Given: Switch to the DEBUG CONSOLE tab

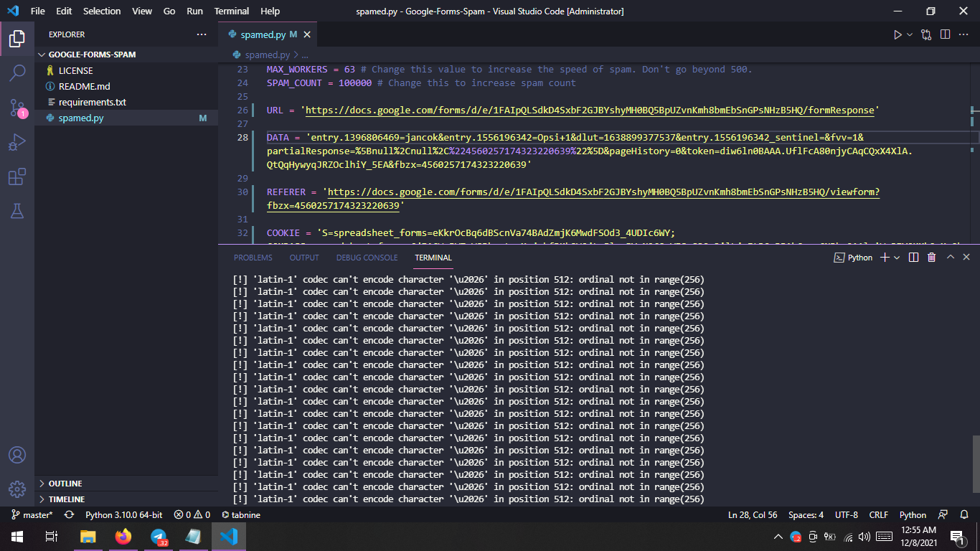Looking at the screenshot, I should click(x=367, y=257).
